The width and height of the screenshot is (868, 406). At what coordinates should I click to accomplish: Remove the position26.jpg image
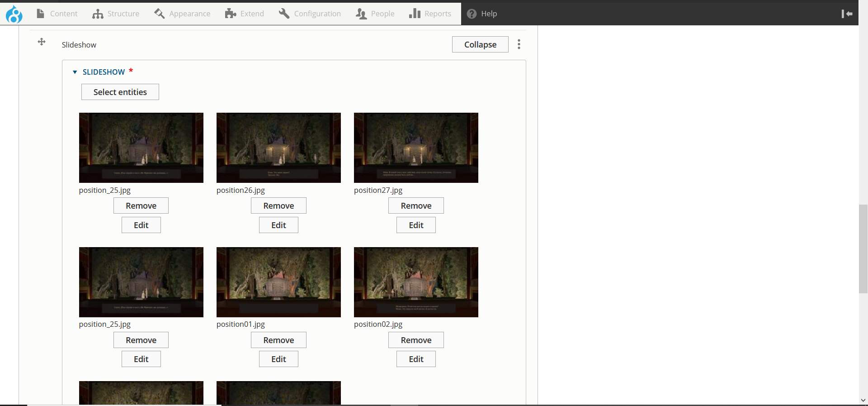point(278,205)
